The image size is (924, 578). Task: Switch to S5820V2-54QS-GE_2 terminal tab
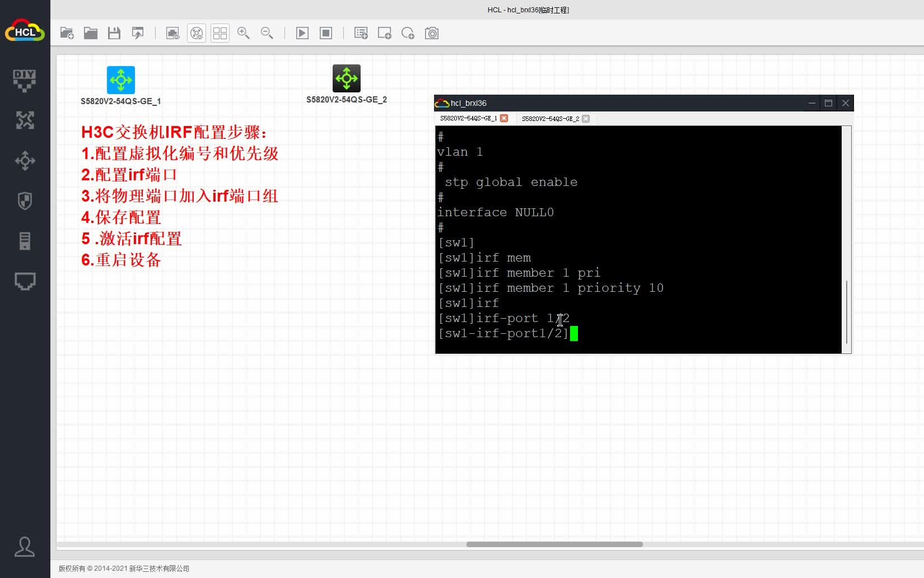click(550, 119)
